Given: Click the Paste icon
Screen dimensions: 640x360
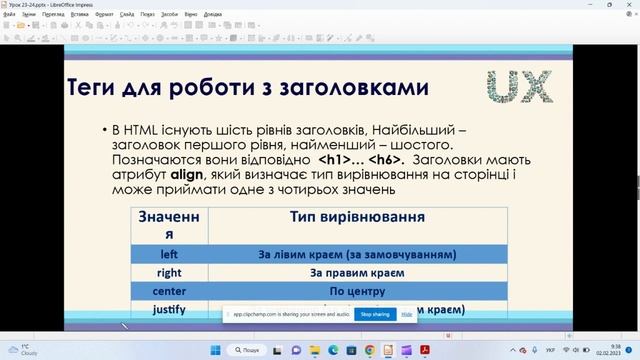Looking at the screenshot, I should [100, 25].
